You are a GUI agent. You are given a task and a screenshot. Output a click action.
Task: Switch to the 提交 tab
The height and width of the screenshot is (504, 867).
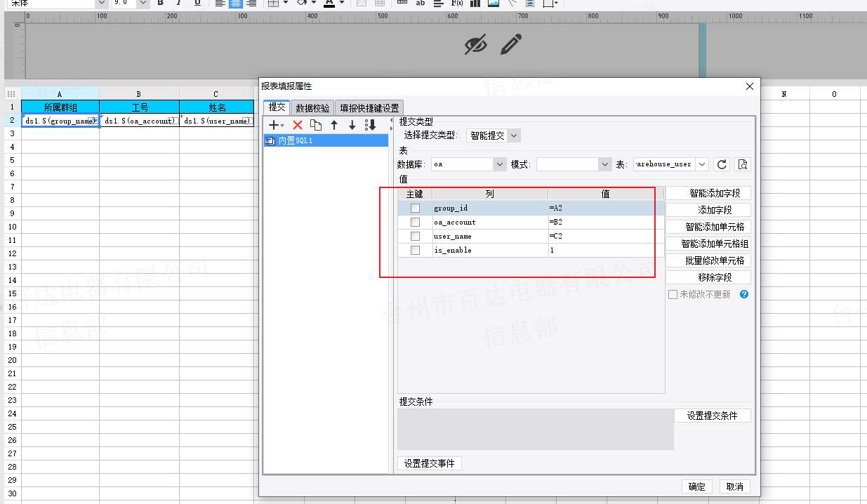[x=277, y=107]
